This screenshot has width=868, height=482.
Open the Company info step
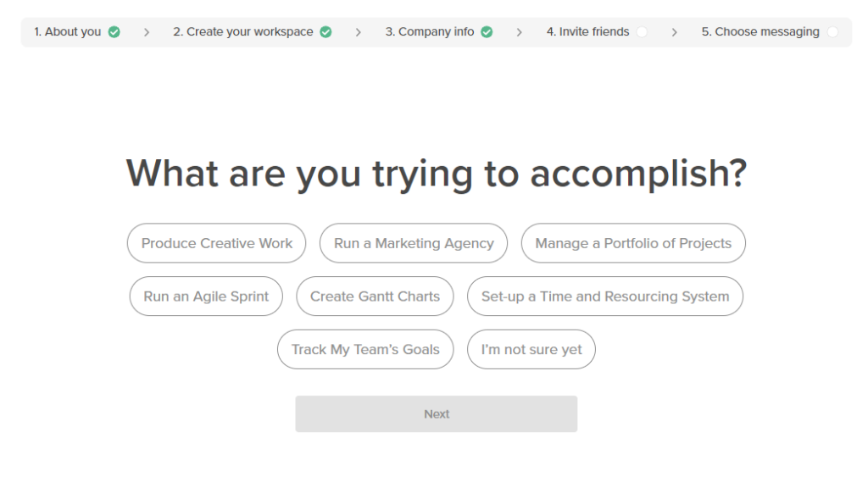point(430,32)
